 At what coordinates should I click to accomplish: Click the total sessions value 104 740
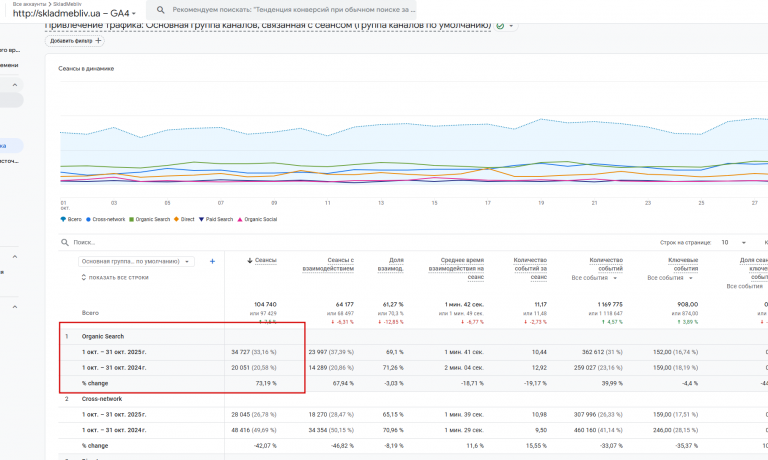tap(265, 305)
